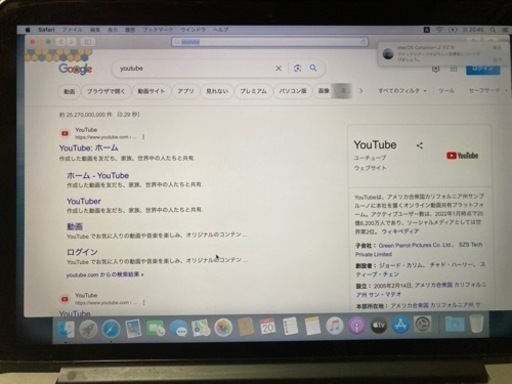Open the Safari menu
This screenshot has width=512, height=384.
46,30
